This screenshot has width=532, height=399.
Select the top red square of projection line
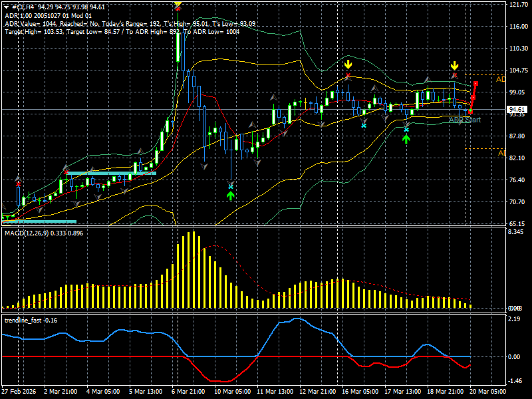pos(476,84)
